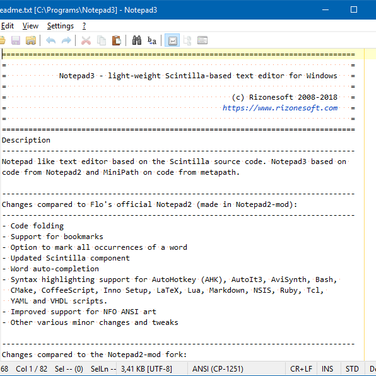Screen dimensions: 376x376
Task: Click the 'CMake, CoffeeScript, Inno Setup' line
Action: [167, 290]
